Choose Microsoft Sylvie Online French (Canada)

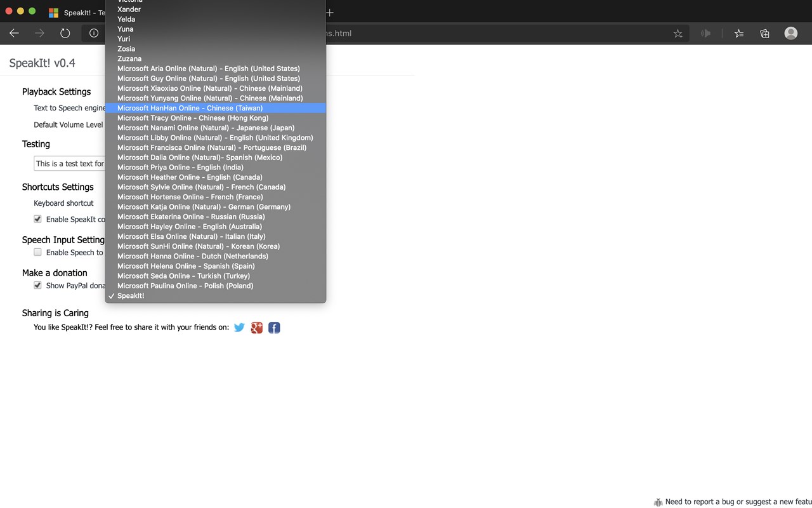216,187
